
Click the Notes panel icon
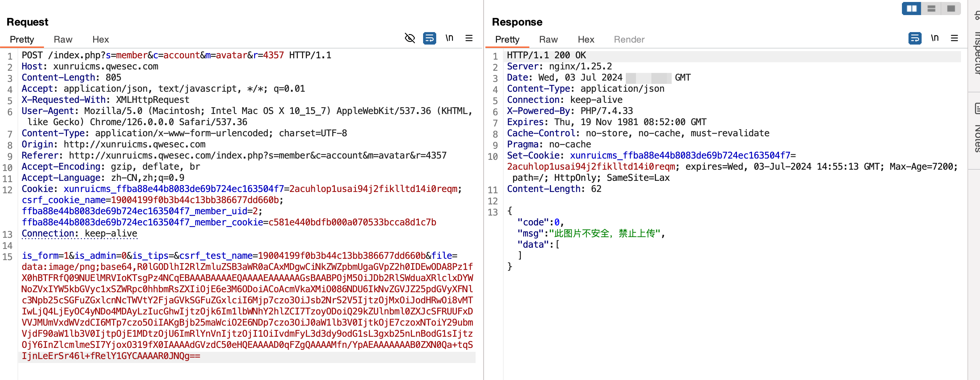(x=977, y=108)
